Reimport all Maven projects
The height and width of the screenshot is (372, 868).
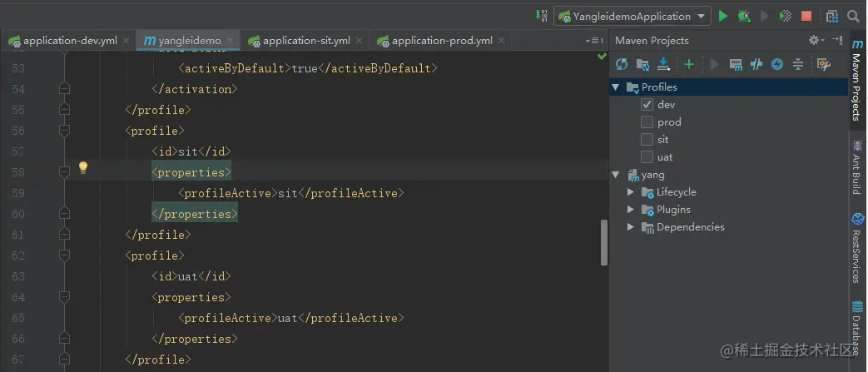[622, 65]
